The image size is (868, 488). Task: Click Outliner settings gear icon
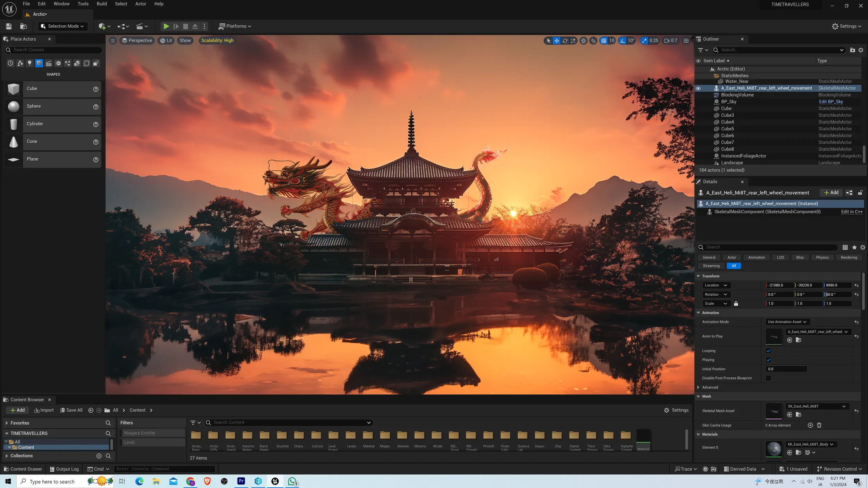861,50
